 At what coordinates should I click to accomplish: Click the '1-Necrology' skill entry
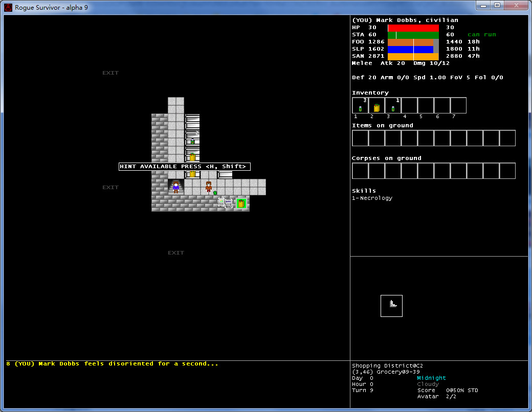[372, 198]
